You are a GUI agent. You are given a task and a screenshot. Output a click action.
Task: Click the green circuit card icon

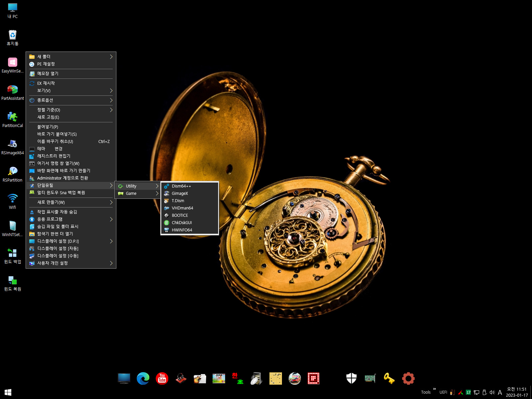[x=370, y=378]
